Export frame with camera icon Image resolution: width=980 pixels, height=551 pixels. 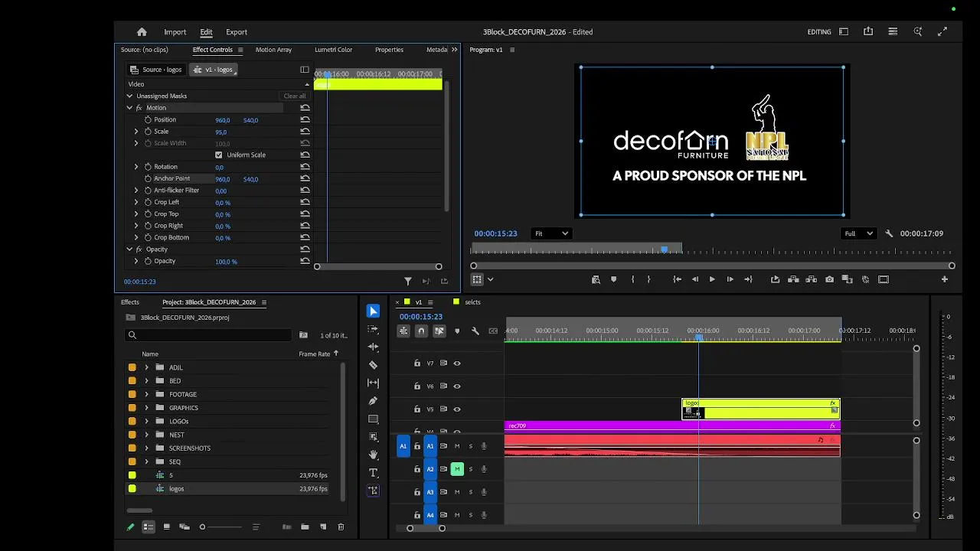coord(829,279)
